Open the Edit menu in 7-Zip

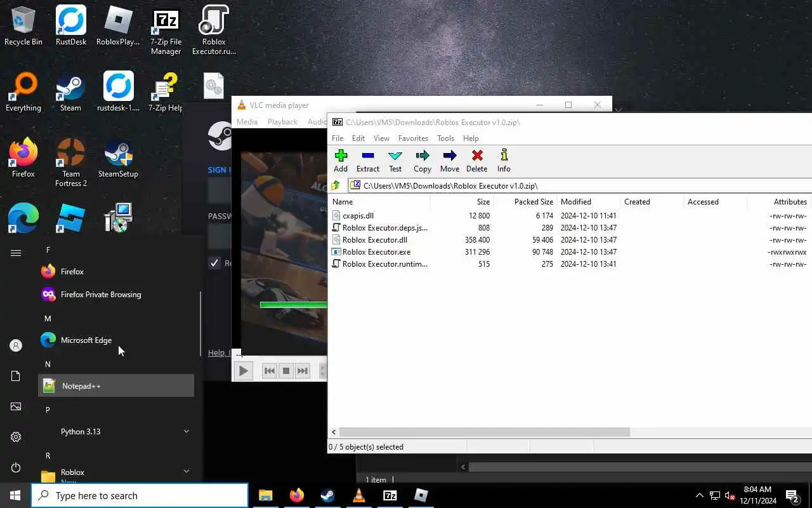tap(358, 138)
